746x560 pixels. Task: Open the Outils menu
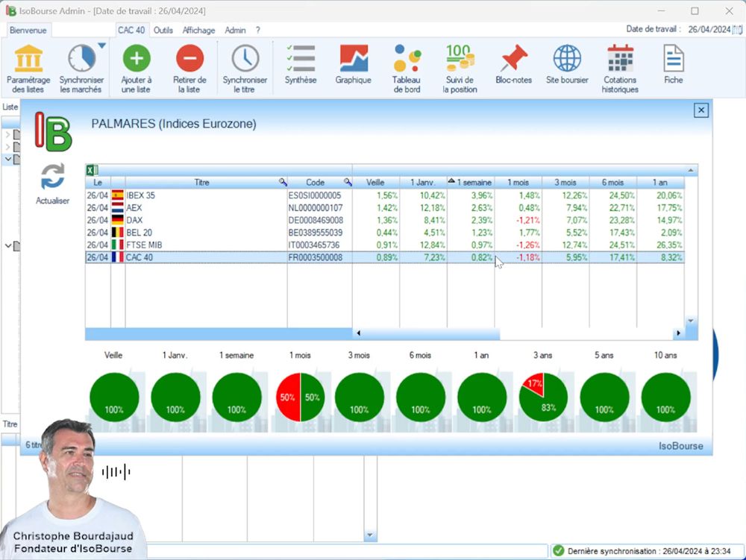point(163,30)
